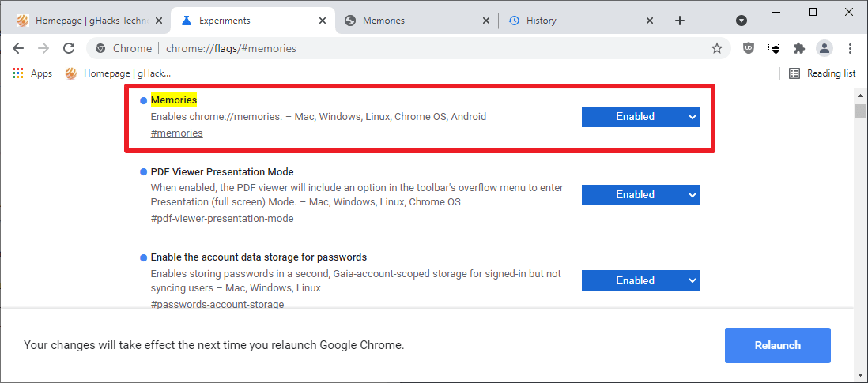
Task: Open the Apps shortcut in bookmarks bar
Action: [x=32, y=73]
